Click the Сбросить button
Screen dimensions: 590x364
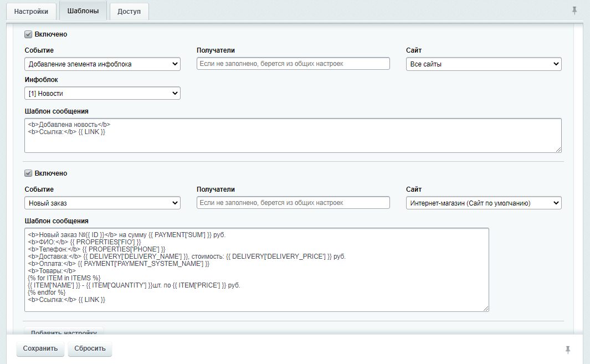coord(90,349)
